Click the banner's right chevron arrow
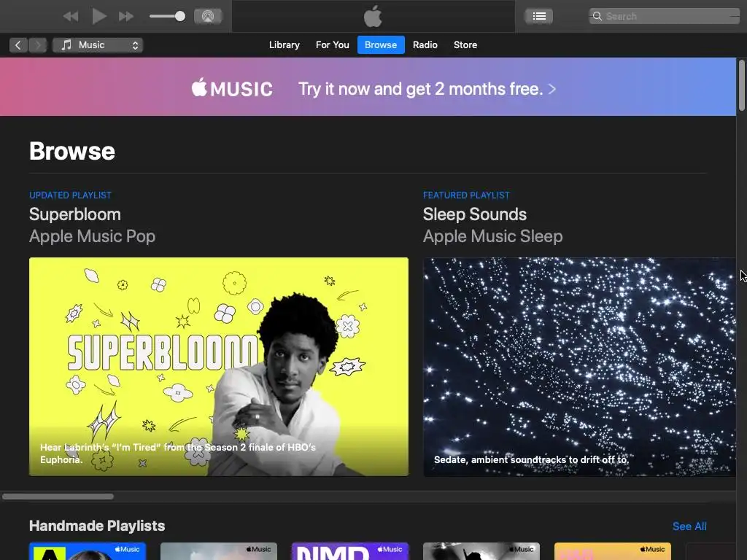The height and width of the screenshot is (560, 747). pyautogui.click(x=551, y=89)
